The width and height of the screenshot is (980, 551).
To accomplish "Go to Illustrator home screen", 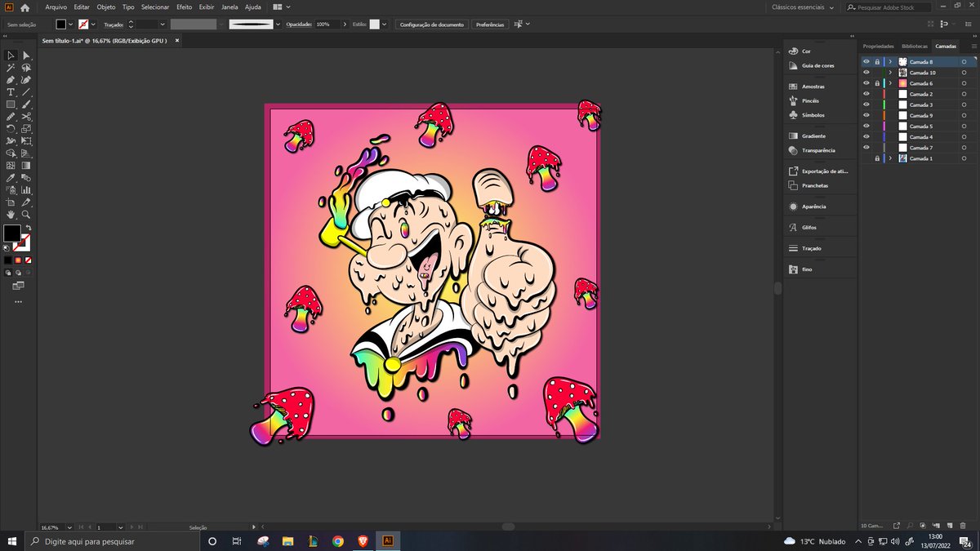I will click(24, 7).
